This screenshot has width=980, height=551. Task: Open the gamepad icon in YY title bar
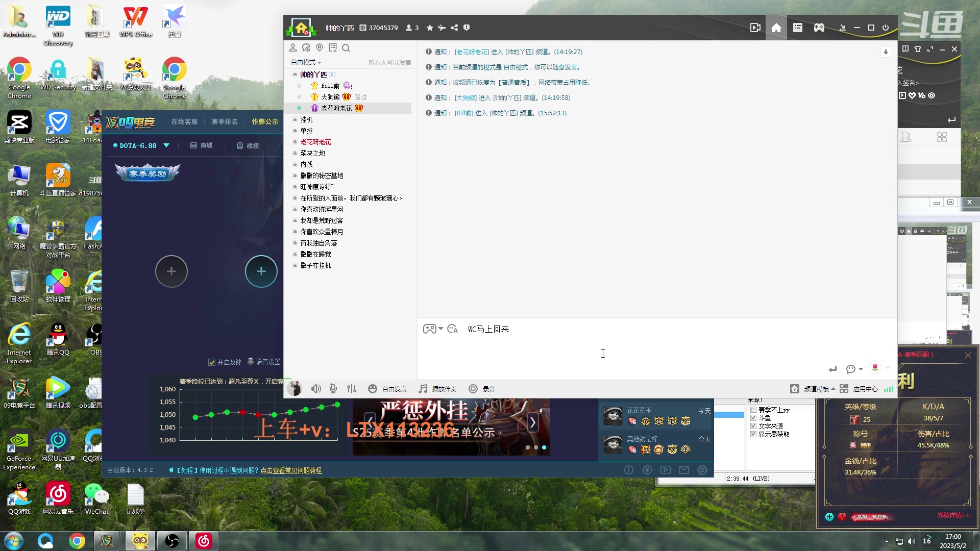[x=819, y=28]
